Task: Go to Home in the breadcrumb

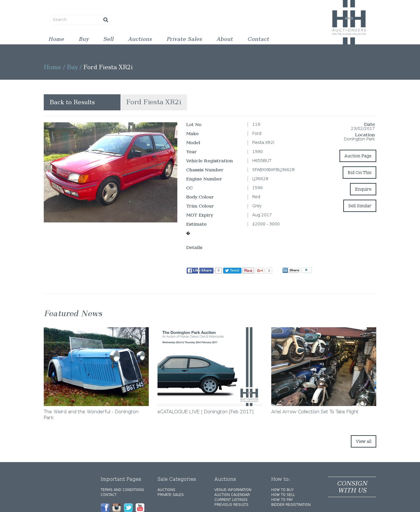Action: 52,67
